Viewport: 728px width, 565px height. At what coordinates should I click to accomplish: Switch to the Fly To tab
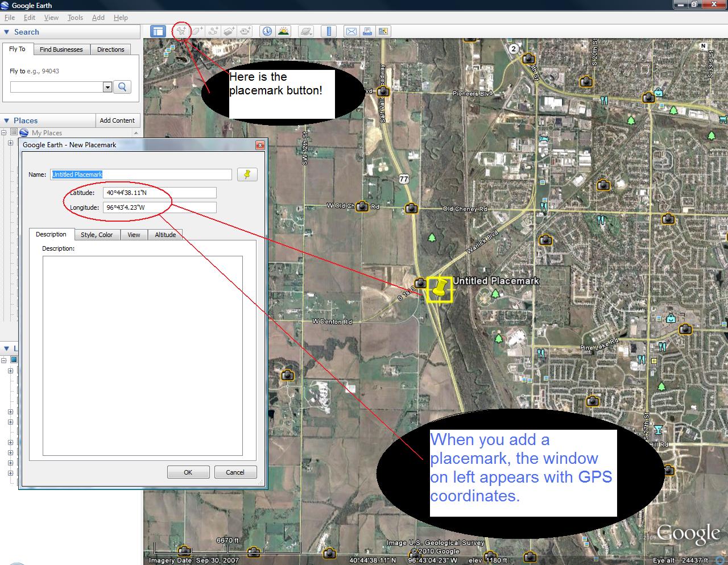click(x=17, y=49)
